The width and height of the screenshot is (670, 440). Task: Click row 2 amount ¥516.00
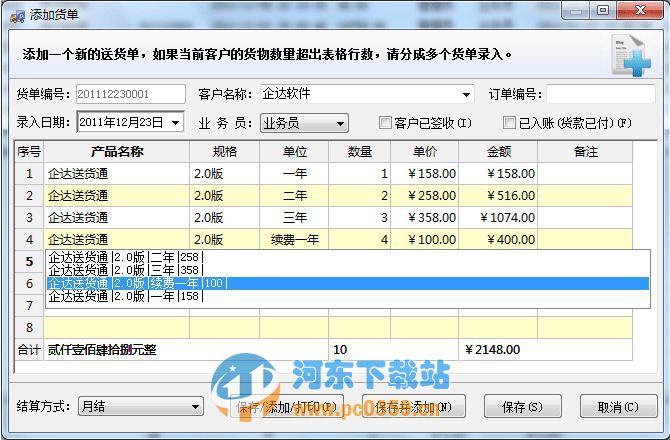pyautogui.click(x=498, y=196)
